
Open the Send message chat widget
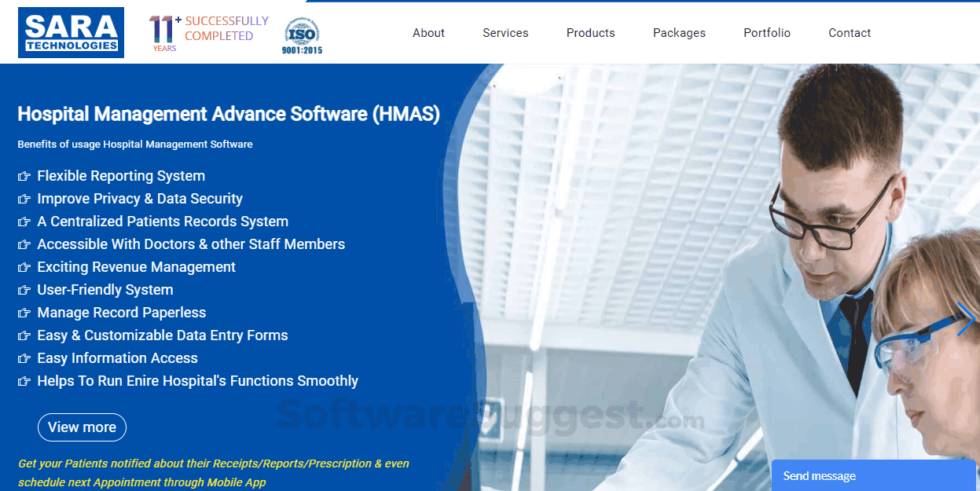coord(873,475)
